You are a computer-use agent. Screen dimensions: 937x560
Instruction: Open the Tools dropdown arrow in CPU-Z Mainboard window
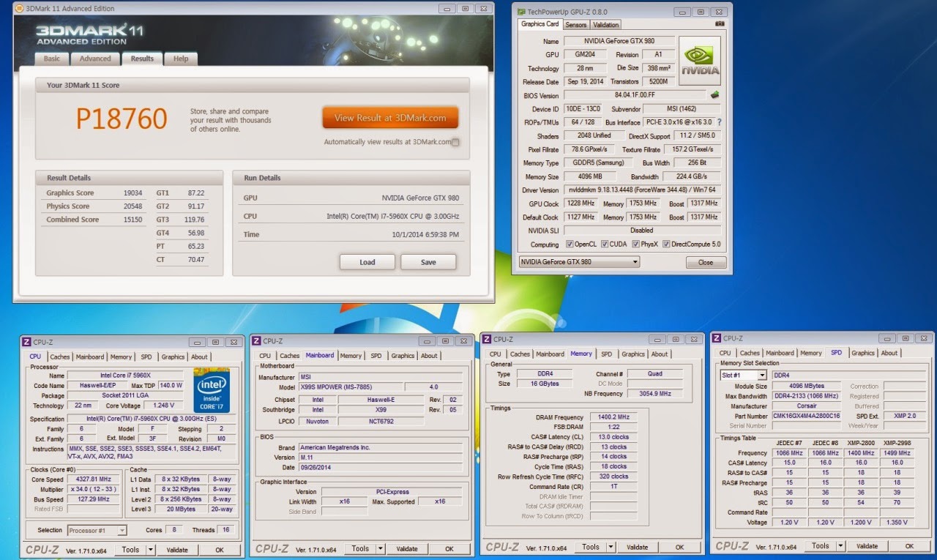[x=380, y=549]
